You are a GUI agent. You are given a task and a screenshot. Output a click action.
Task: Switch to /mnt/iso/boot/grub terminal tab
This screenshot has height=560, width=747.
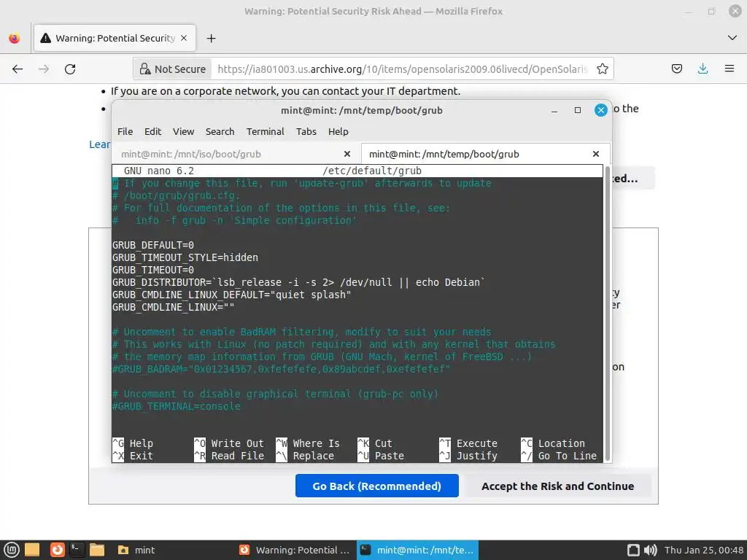[x=190, y=154]
